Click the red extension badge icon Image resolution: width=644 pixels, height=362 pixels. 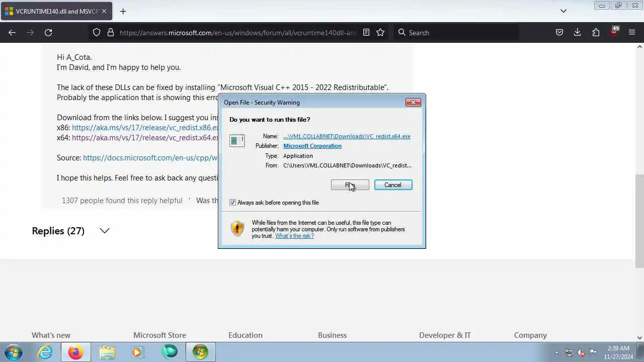pos(614,32)
